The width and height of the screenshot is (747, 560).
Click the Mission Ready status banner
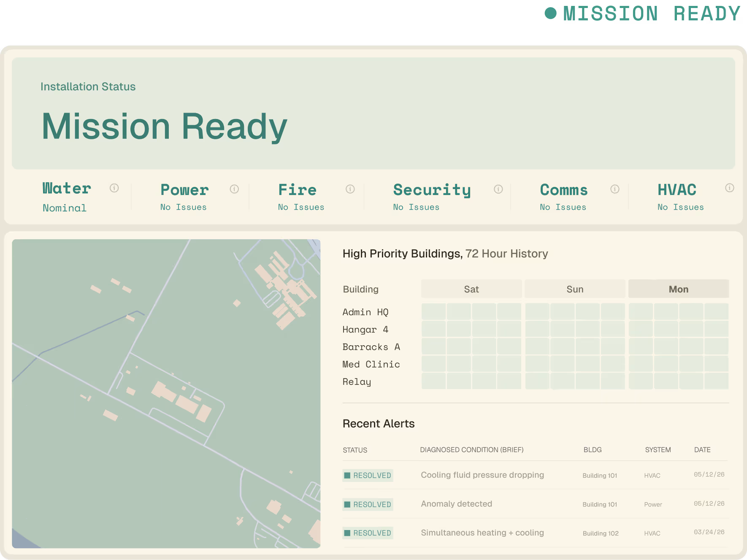tap(373, 114)
